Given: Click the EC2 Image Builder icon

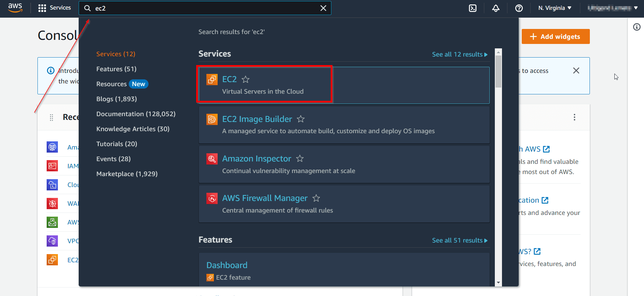Looking at the screenshot, I should pyautogui.click(x=212, y=119).
